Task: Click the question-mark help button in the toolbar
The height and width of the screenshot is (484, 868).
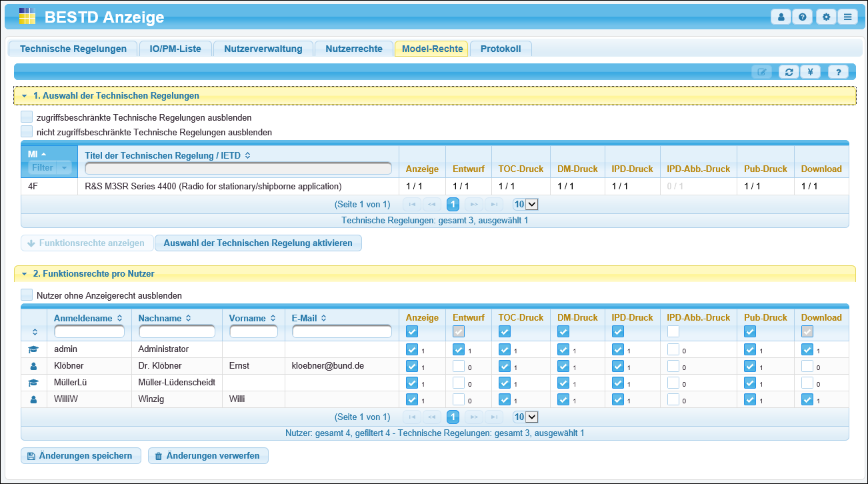Action: click(x=838, y=72)
